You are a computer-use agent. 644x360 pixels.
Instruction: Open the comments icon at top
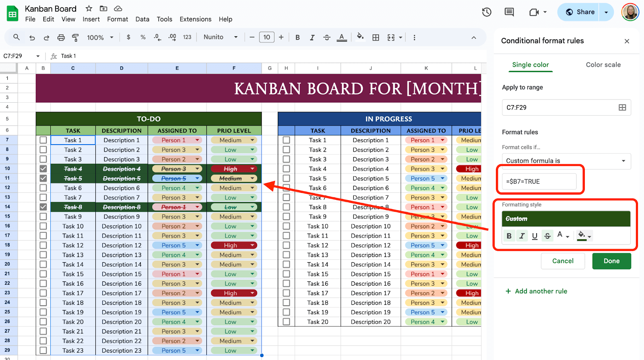pyautogui.click(x=509, y=12)
